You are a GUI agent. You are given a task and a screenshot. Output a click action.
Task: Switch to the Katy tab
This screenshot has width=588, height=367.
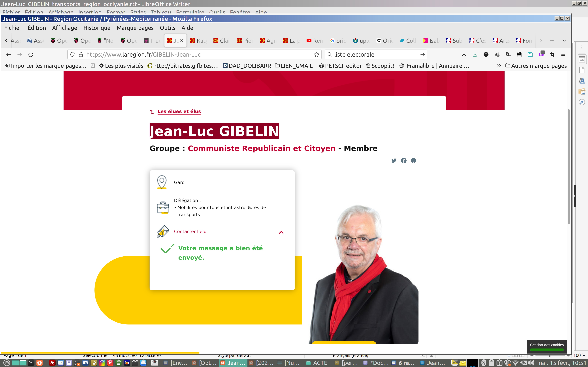click(x=198, y=41)
